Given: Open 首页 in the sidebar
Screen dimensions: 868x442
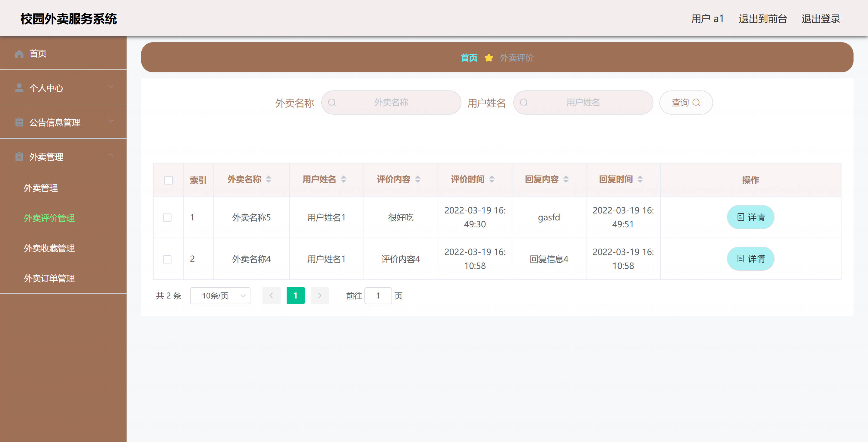Looking at the screenshot, I should click(x=63, y=53).
